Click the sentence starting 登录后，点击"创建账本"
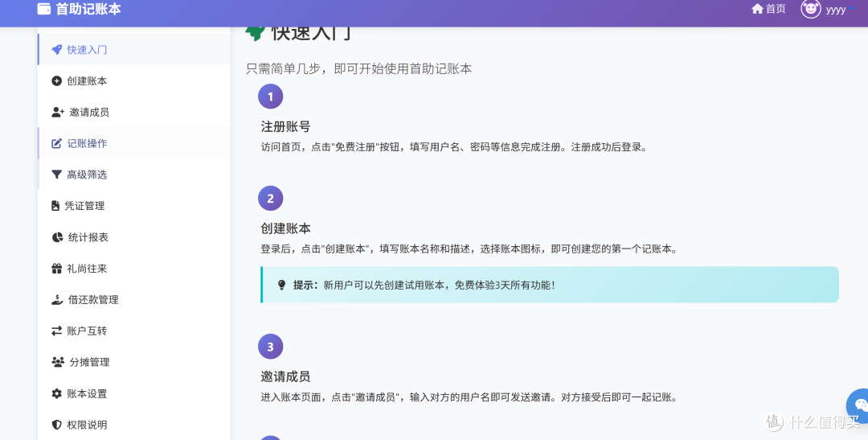The image size is (868, 440). pyautogui.click(x=469, y=249)
